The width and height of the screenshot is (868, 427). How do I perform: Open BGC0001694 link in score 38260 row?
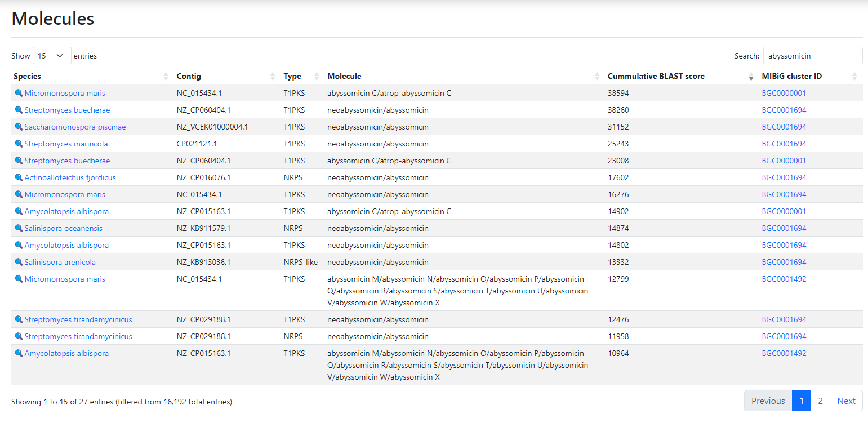click(x=784, y=110)
